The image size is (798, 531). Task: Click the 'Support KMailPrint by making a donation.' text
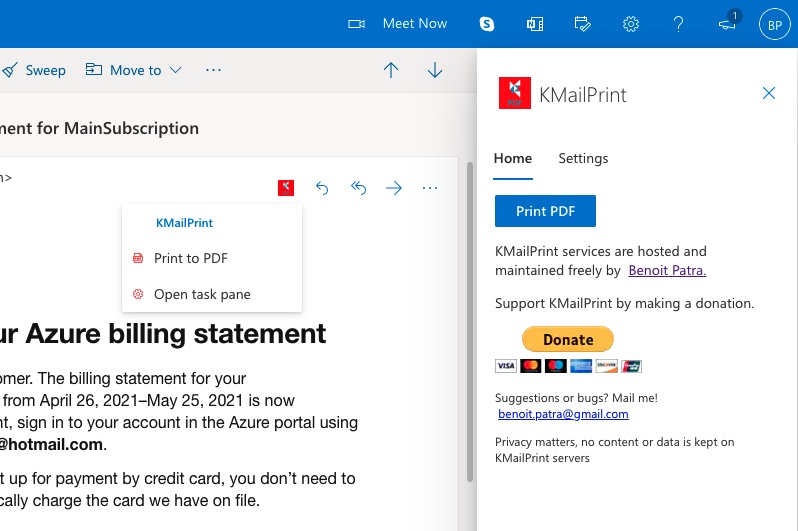click(624, 303)
